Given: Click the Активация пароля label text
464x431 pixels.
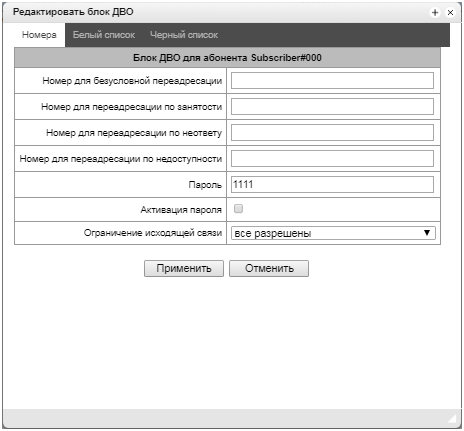Looking at the screenshot, I should pos(181,210).
